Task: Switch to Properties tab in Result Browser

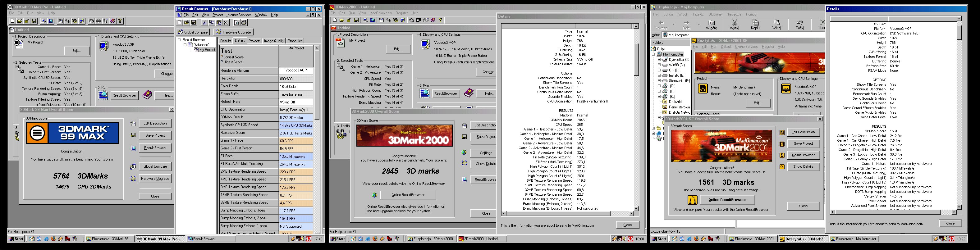Action: (295, 41)
